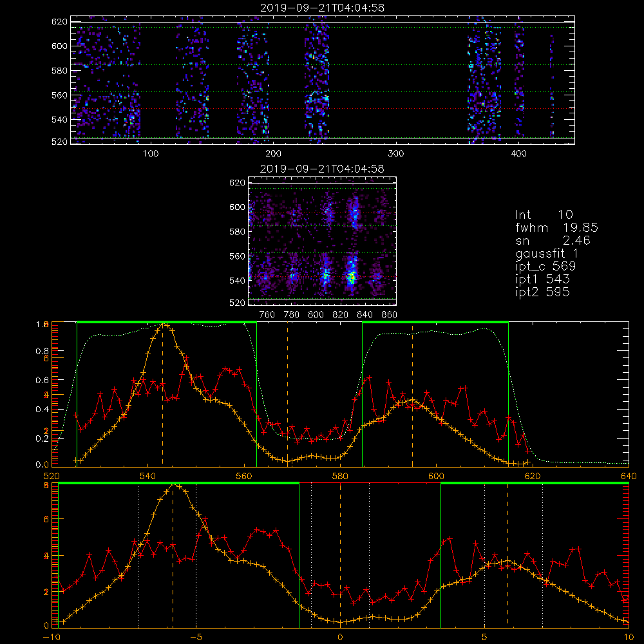644x644 pixels.
Task: Click dashed orange center line at 0 in bottom plot
Action: point(340,555)
